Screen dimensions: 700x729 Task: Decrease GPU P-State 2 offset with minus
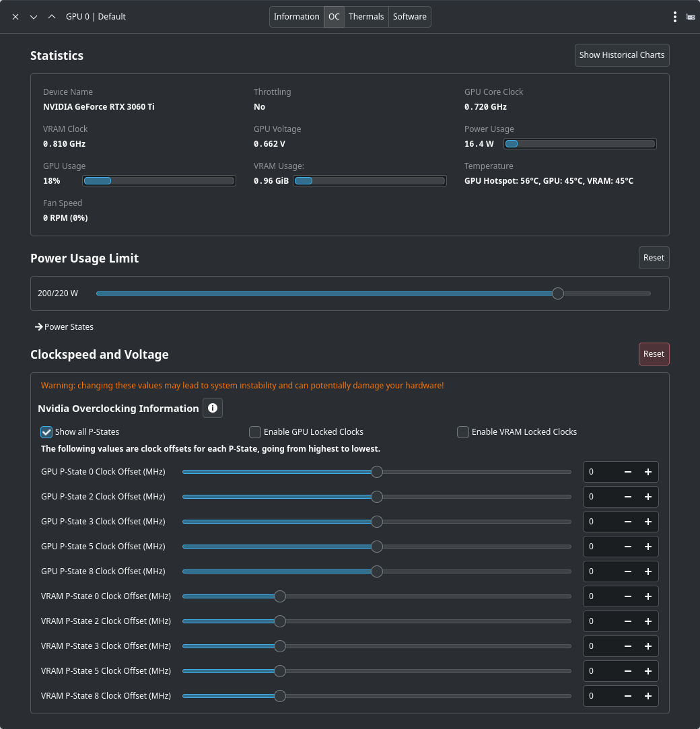click(x=628, y=497)
